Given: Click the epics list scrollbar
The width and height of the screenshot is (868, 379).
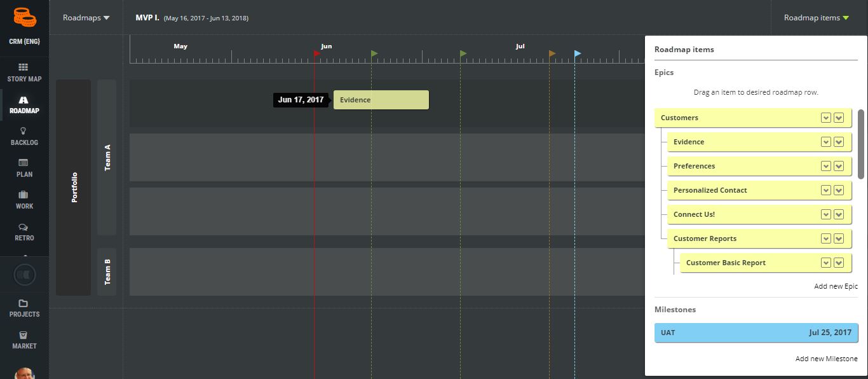Looking at the screenshot, I should tap(861, 144).
